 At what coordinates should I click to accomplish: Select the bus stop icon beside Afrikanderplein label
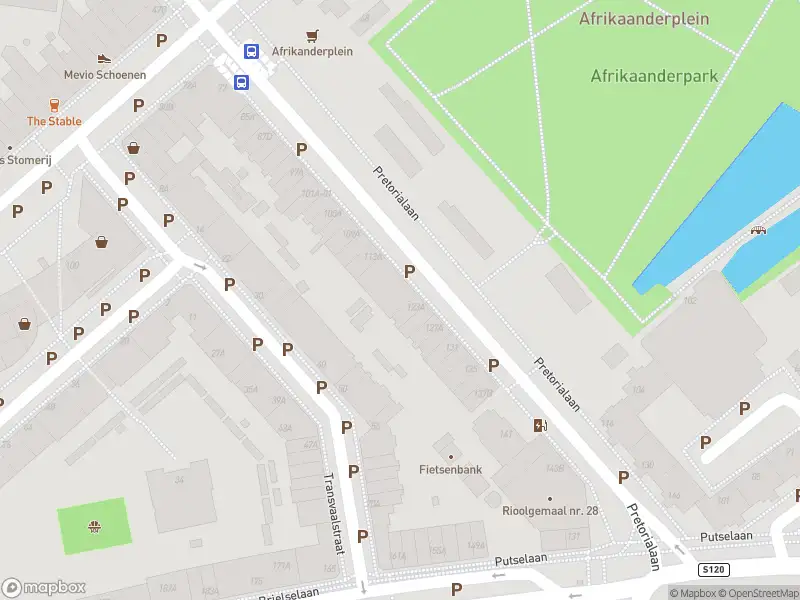coord(251,51)
